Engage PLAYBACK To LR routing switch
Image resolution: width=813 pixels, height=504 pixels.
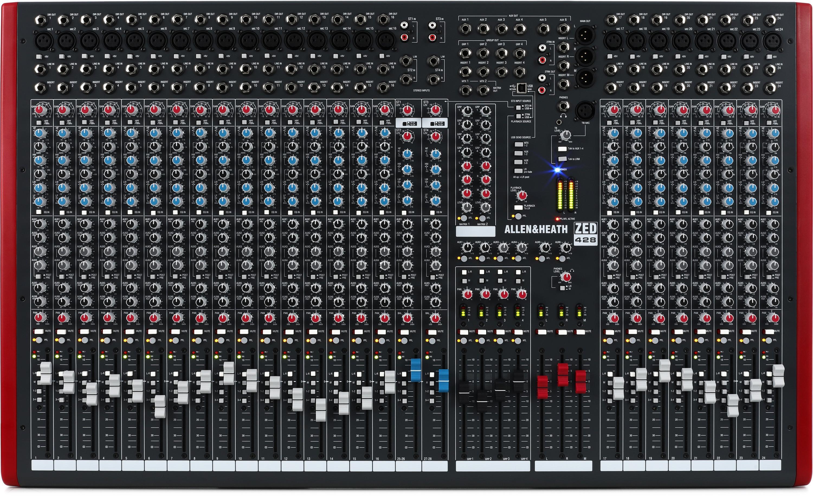pos(518,207)
